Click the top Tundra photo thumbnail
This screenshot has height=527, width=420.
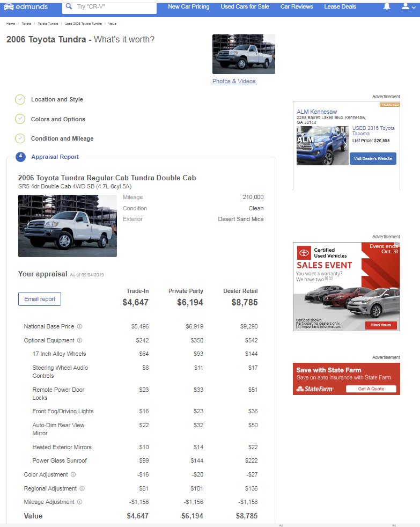pyautogui.click(x=244, y=54)
